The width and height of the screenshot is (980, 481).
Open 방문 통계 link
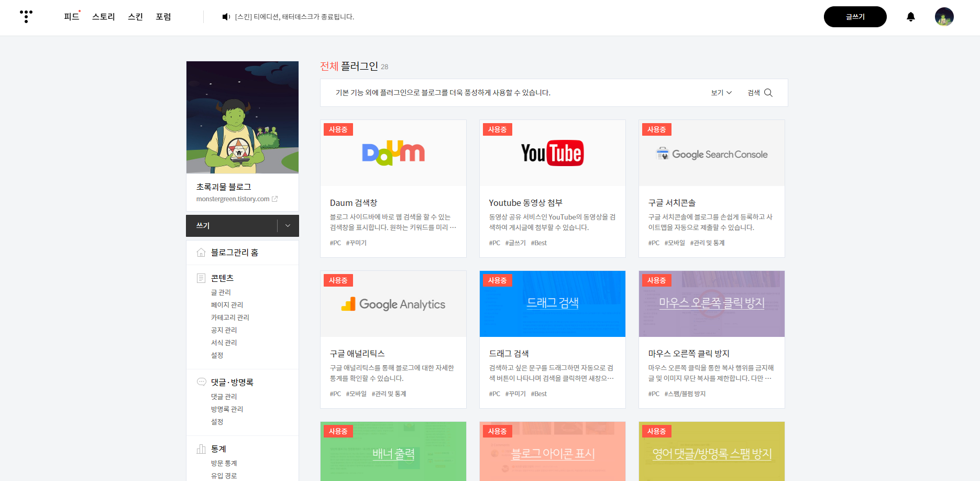coord(224,463)
